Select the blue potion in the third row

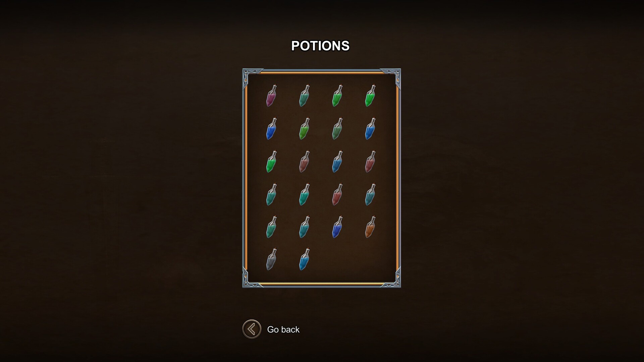337,162
